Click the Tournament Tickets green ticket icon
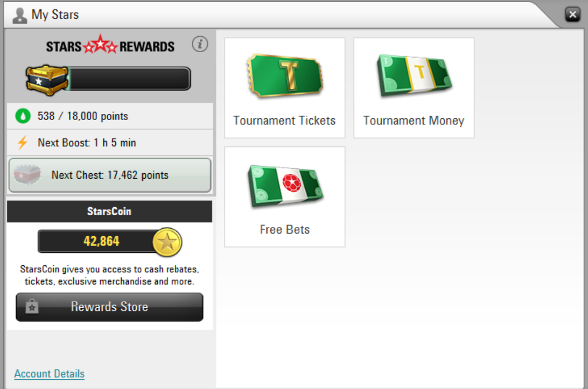The image size is (588, 389). (x=285, y=76)
